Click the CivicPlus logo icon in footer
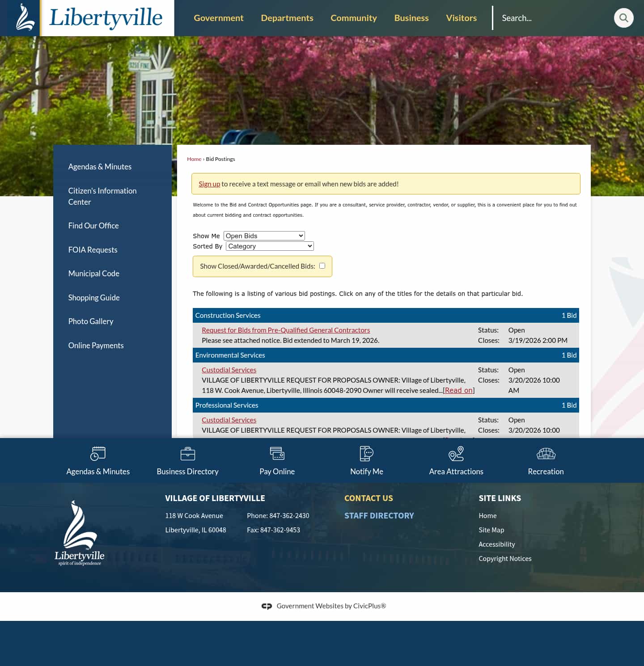 (267, 606)
